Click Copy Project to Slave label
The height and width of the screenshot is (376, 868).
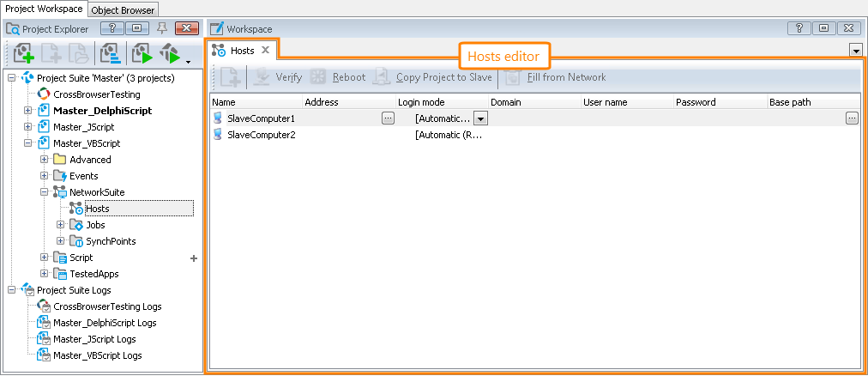(444, 77)
